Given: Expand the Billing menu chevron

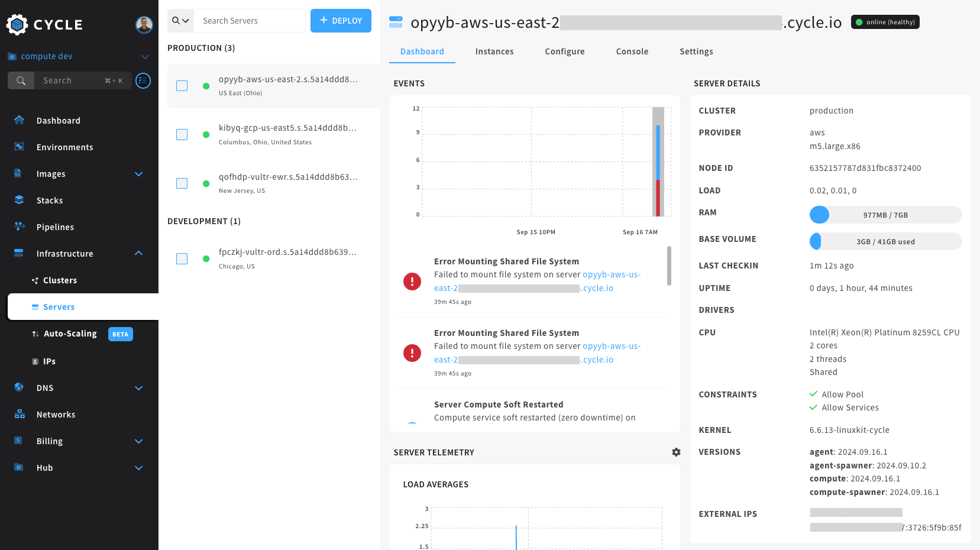Looking at the screenshot, I should click(x=139, y=441).
